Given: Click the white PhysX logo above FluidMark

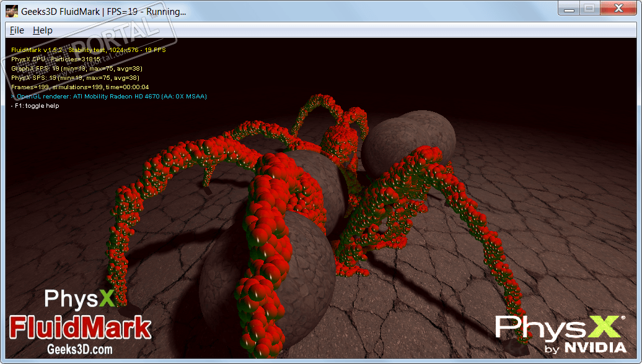Looking at the screenshot, I should coord(79,299).
